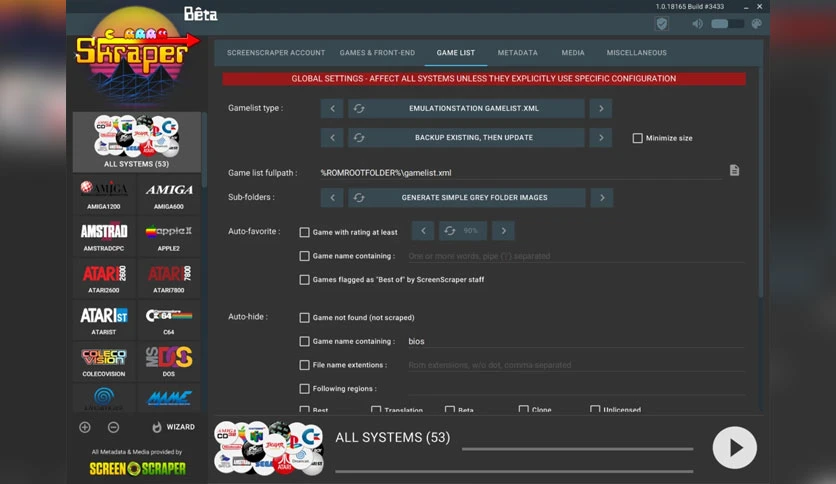Select the C64 system
This screenshot has width=836, height=484.
point(169,320)
